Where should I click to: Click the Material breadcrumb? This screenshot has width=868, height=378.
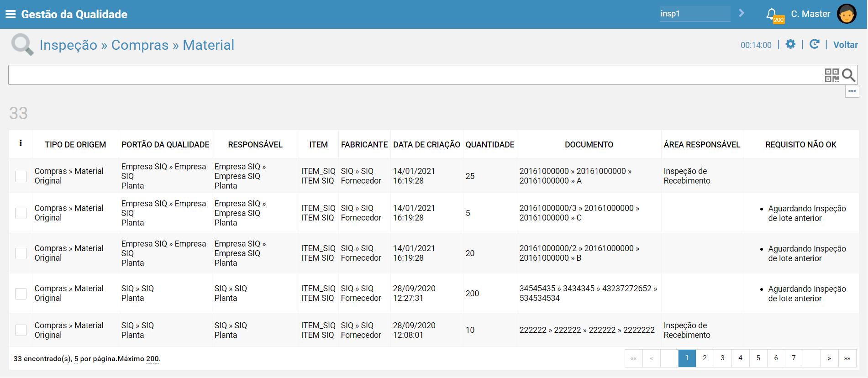point(208,45)
